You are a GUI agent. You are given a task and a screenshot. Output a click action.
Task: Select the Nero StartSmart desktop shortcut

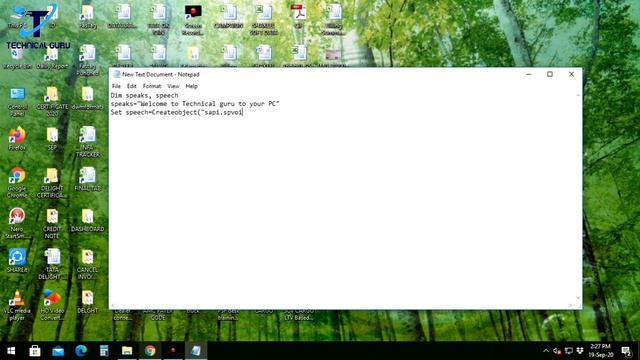pyautogui.click(x=17, y=224)
